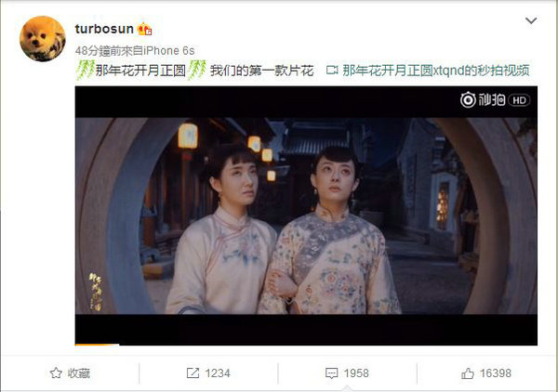Like the post with thumbs-up icon
The image size is (558, 392).
468,373
